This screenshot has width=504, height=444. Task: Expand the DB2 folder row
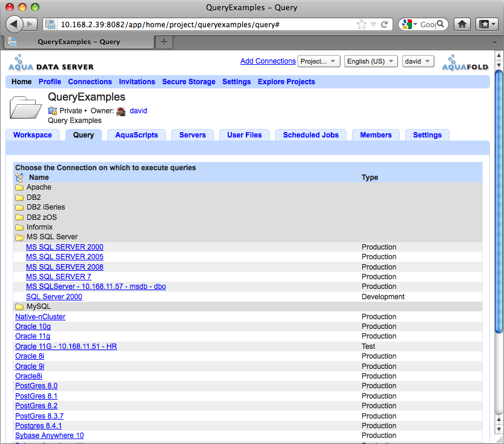pyautogui.click(x=248, y=197)
